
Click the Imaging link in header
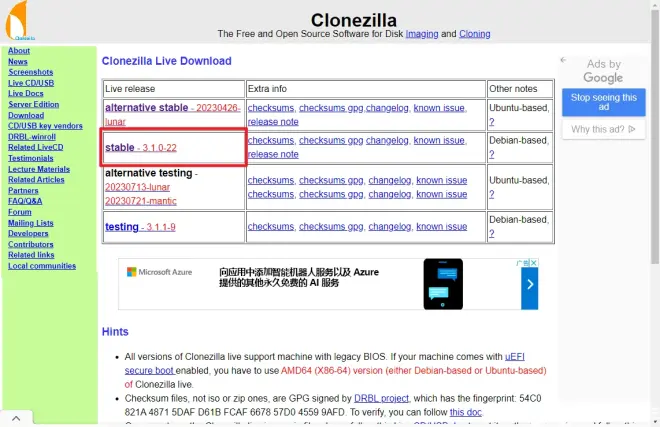coord(422,34)
